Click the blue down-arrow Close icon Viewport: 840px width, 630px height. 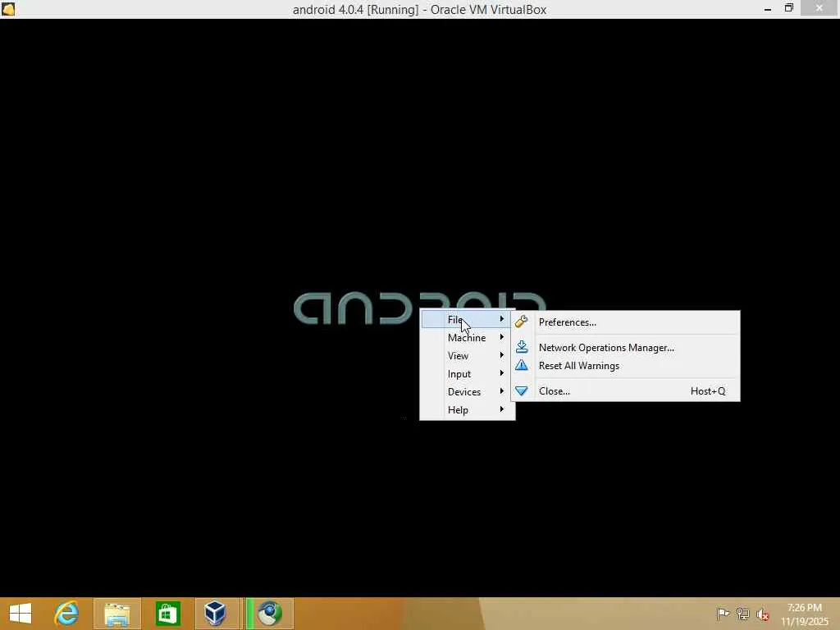(x=521, y=391)
